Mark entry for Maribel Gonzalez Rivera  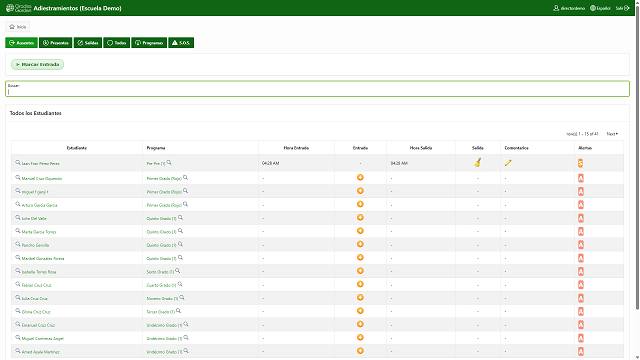[360, 258]
